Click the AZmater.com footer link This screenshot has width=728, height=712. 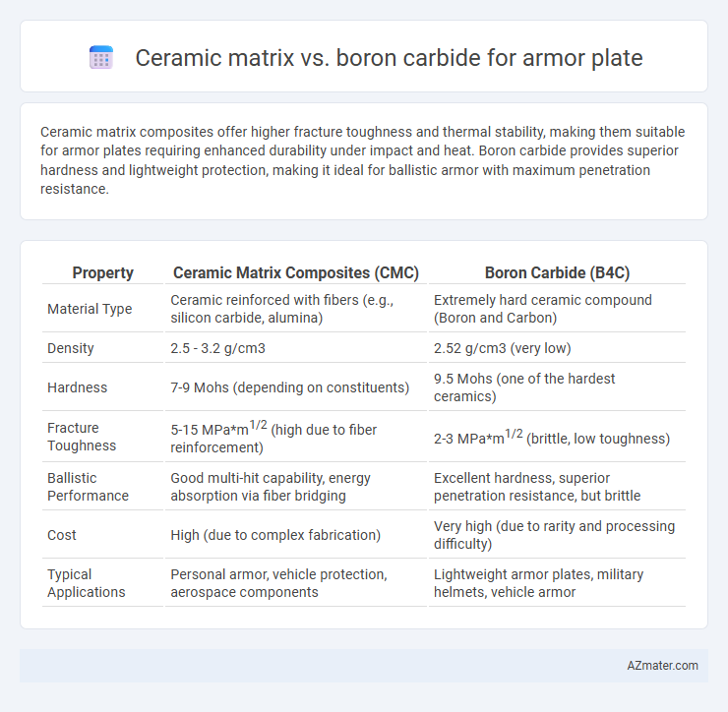pyautogui.click(x=662, y=665)
